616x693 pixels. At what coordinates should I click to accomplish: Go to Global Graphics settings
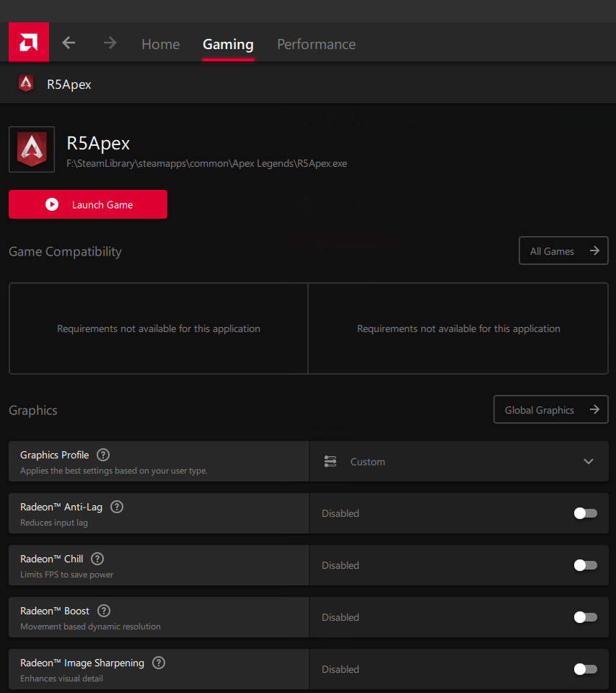[550, 410]
